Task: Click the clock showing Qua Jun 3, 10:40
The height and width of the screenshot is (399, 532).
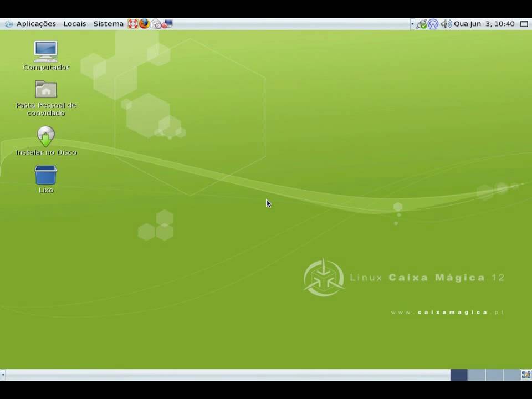Action: pos(484,24)
